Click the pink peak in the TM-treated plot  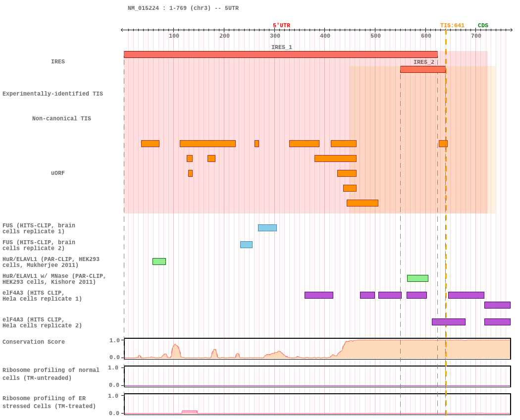[190, 412]
